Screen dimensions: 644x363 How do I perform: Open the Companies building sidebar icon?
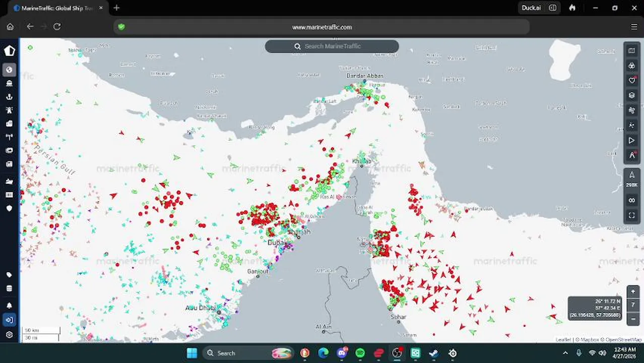(9, 124)
